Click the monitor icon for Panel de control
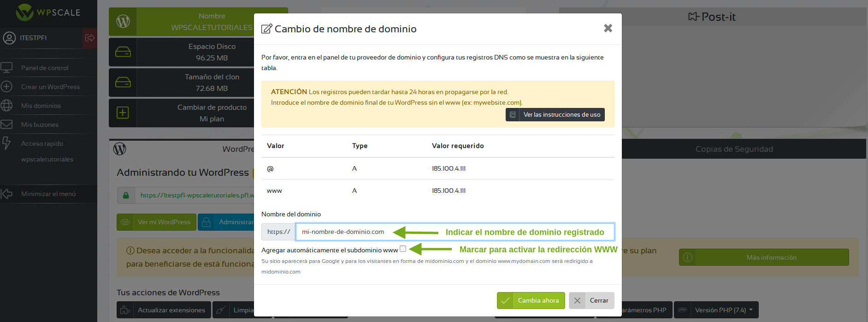The image size is (868, 322). tap(6, 68)
